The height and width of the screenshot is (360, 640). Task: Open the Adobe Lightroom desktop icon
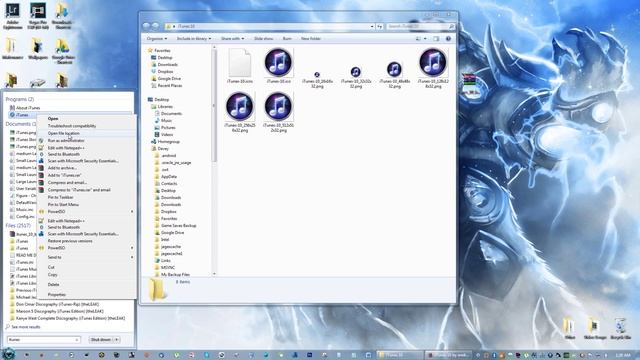coord(12,16)
